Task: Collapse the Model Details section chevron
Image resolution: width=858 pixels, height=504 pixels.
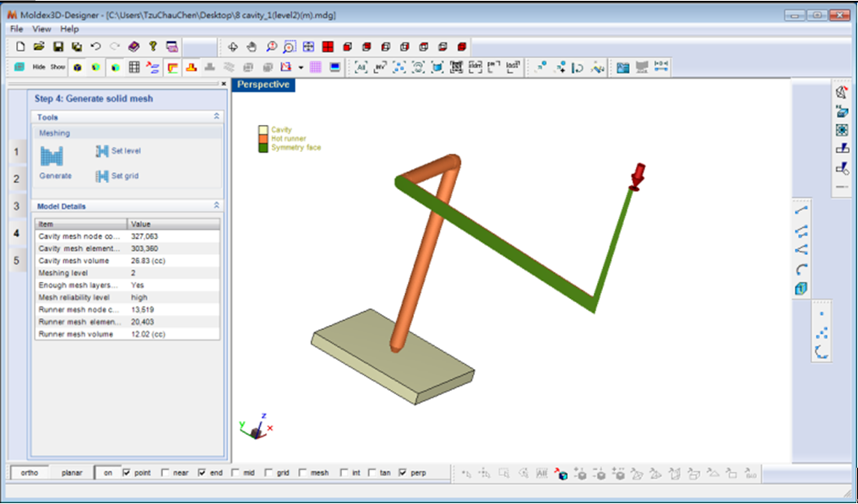Action: (216, 206)
